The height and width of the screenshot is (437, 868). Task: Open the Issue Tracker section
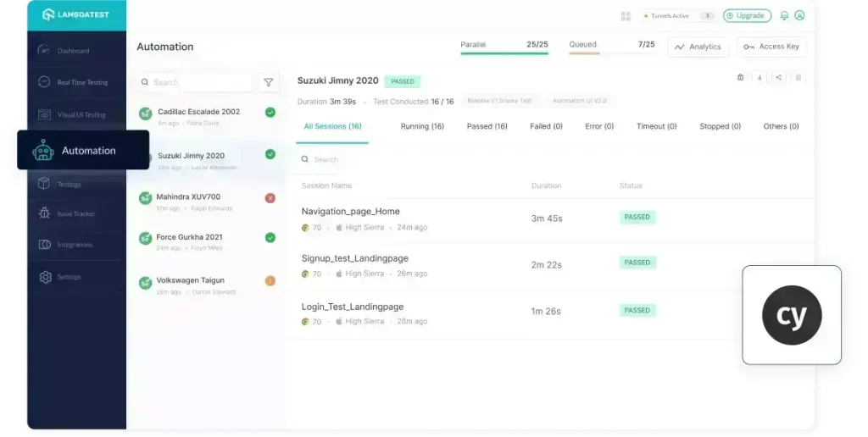pyautogui.click(x=76, y=213)
